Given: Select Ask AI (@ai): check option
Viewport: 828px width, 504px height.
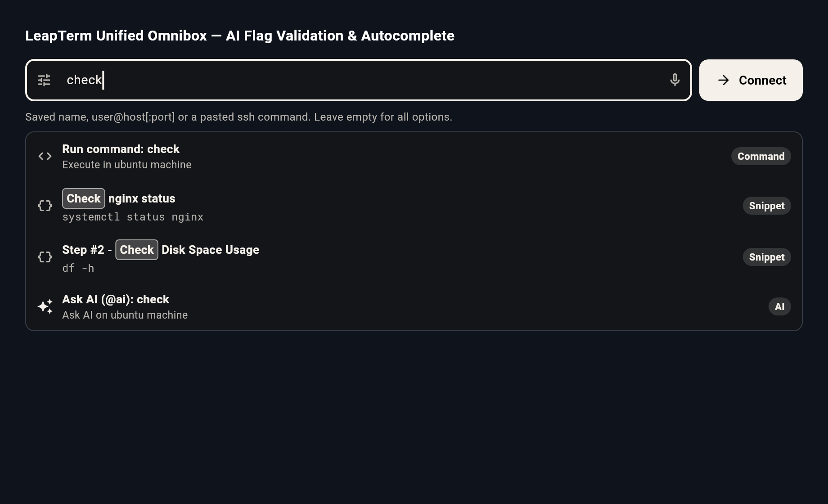Looking at the screenshot, I should (x=414, y=306).
